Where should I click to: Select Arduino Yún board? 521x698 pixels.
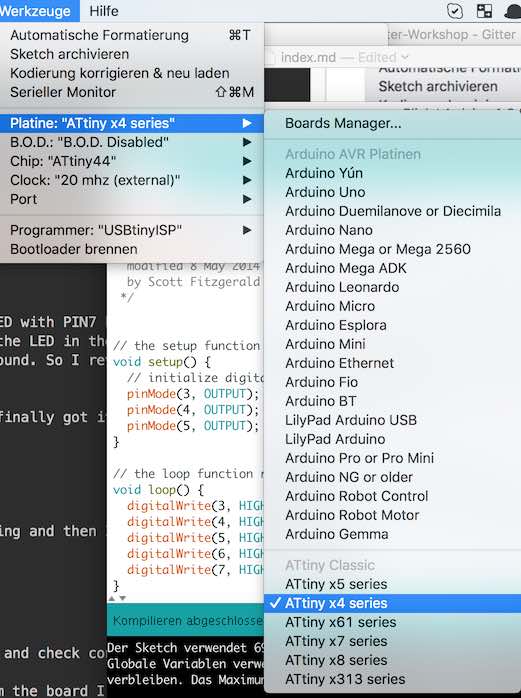point(392,173)
